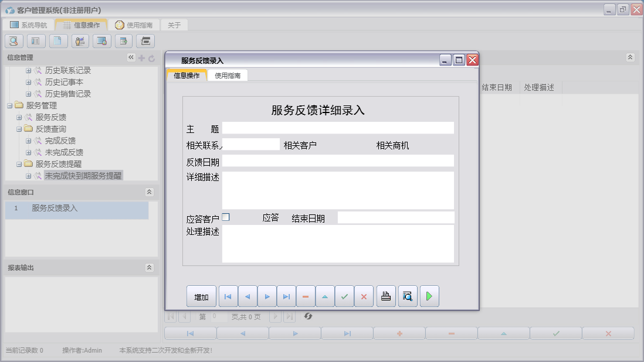Click the green checkmark to save the record
Screen dimensions: 644x362
pos(344,296)
